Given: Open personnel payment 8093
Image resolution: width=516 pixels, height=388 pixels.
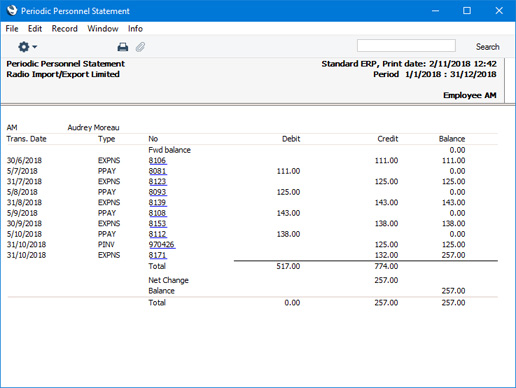Looking at the screenshot, I should pyautogui.click(x=157, y=192).
